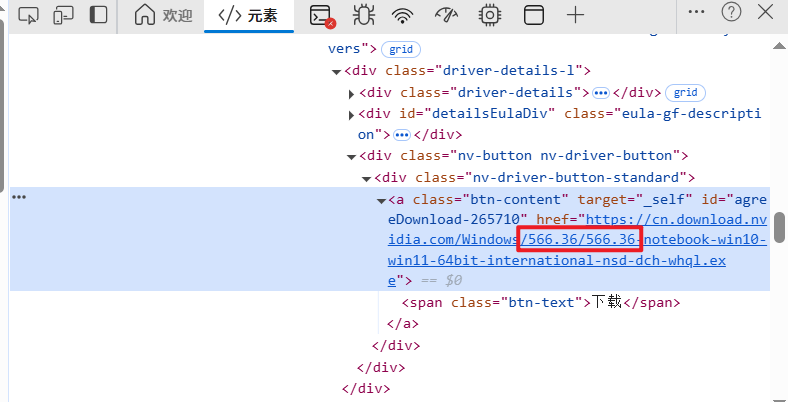Open the Performance gauge icon
The image size is (788, 402).
tap(446, 15)
